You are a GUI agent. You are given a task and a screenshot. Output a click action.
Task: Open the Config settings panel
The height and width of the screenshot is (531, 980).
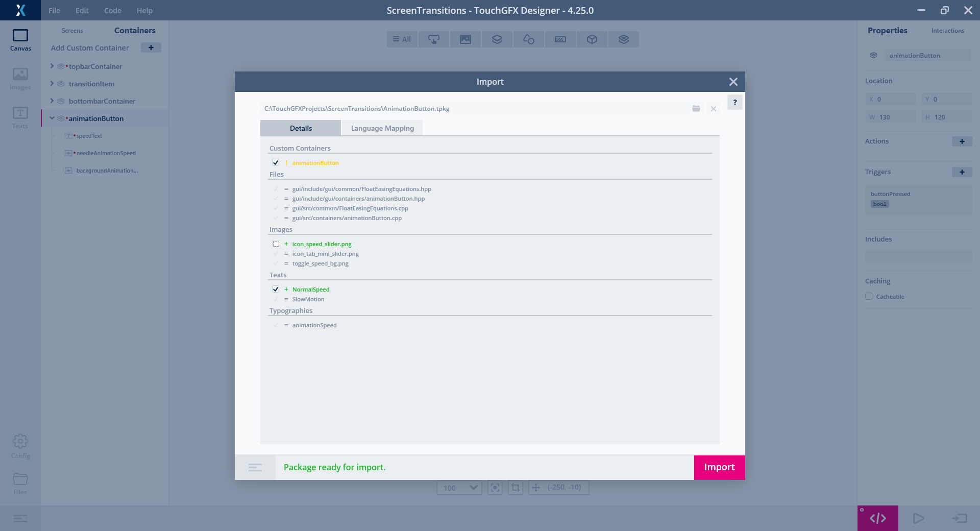tap(20, 446)
